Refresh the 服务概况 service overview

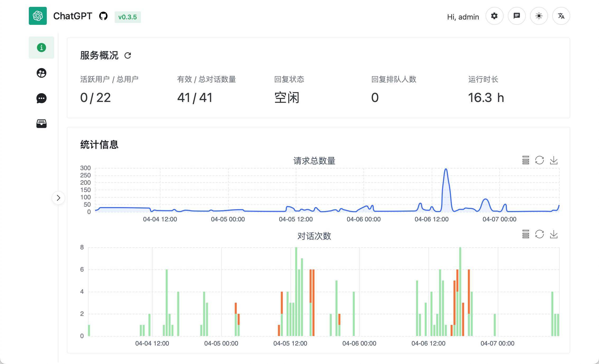[x=128, y=55]
